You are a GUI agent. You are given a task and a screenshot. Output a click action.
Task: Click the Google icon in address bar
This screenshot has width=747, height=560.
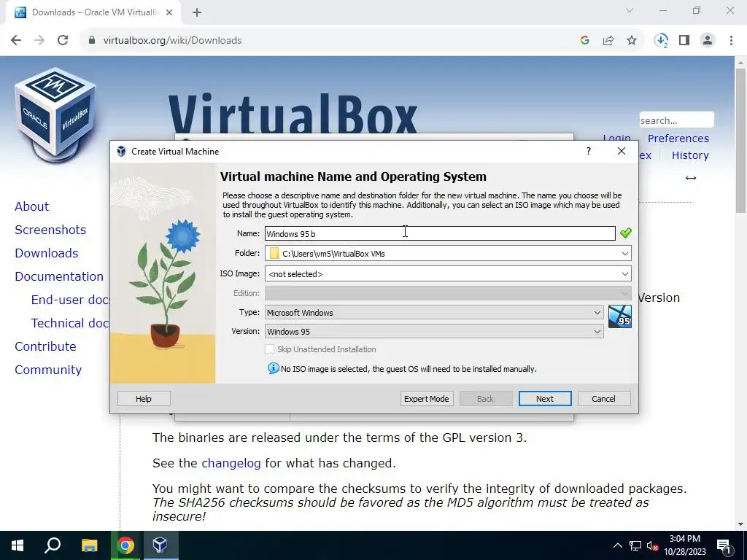(x=585, y=41)
